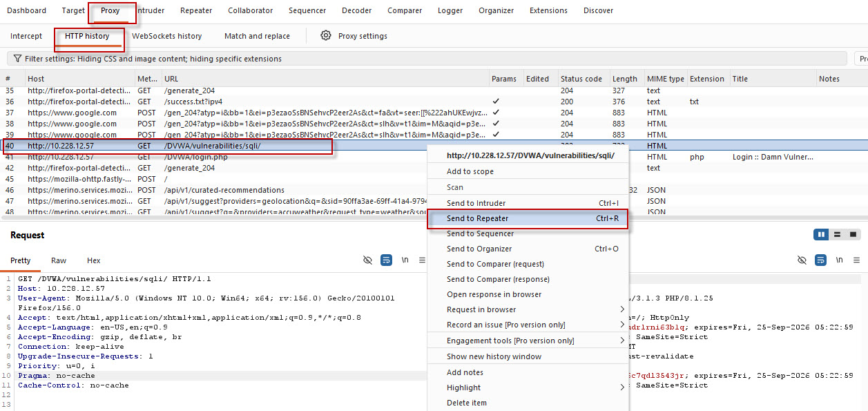Select Add to scope in context menu
This screenshot has height=411, width=868.
click(528, 171)
